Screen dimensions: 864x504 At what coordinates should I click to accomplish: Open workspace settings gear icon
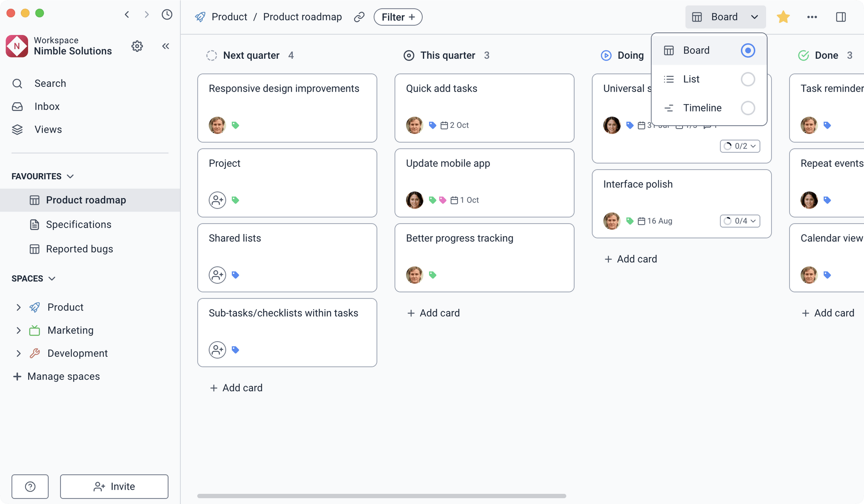point(137,46)
